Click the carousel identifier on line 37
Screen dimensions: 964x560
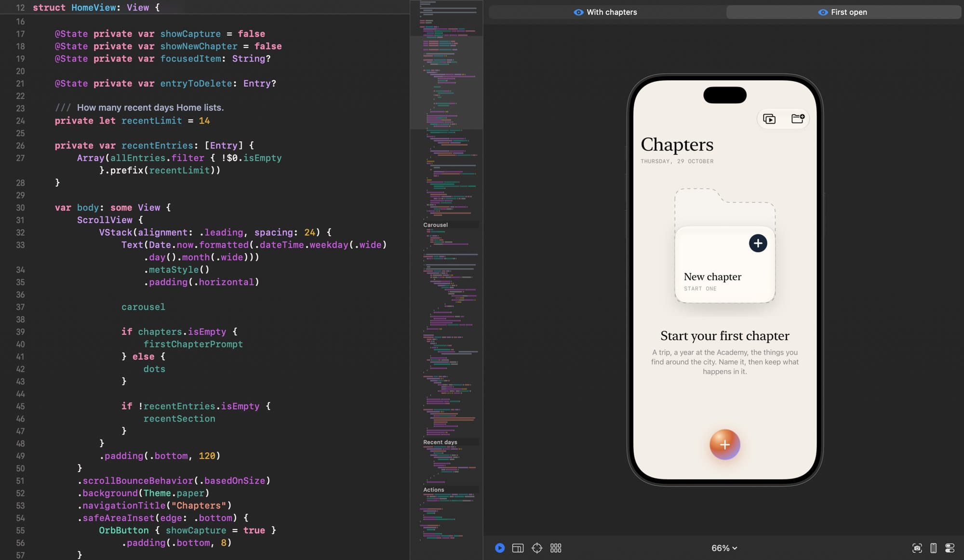143,307
